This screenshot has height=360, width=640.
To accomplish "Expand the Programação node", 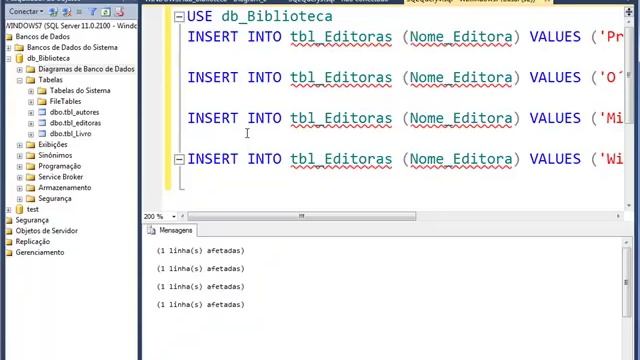I will (20, 167).
